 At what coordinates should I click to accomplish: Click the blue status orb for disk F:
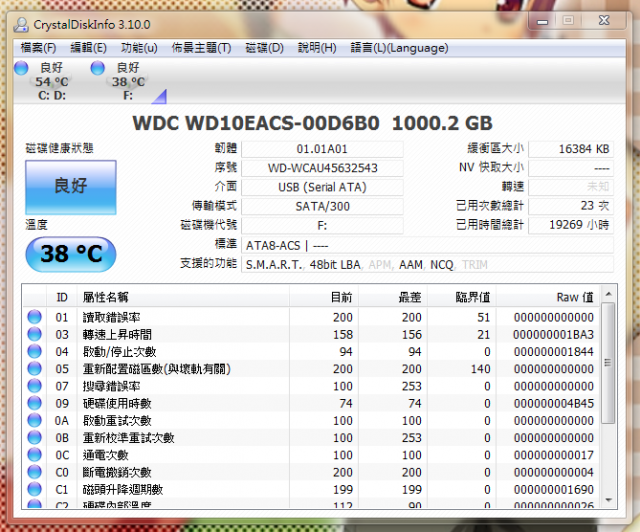point(98,68)
